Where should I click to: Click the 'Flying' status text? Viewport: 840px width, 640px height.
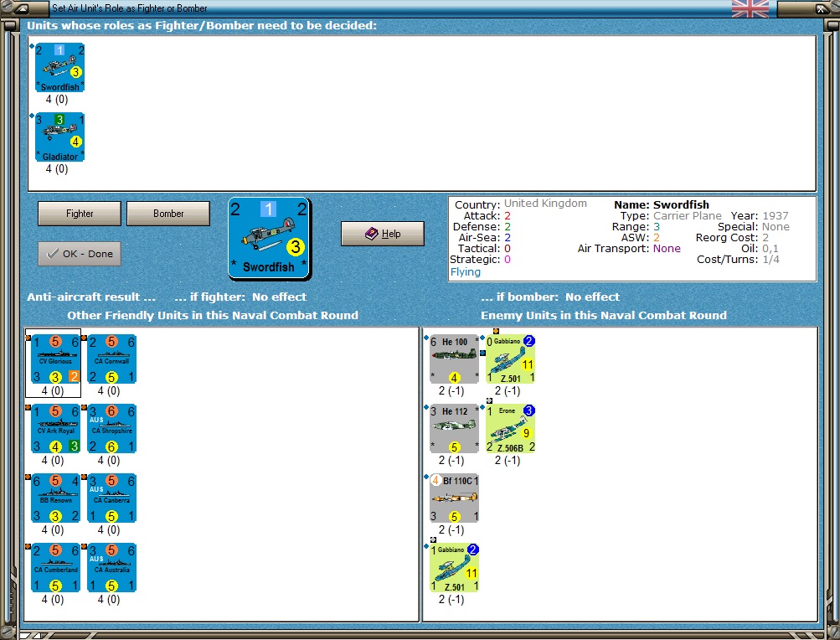point(465,271)
